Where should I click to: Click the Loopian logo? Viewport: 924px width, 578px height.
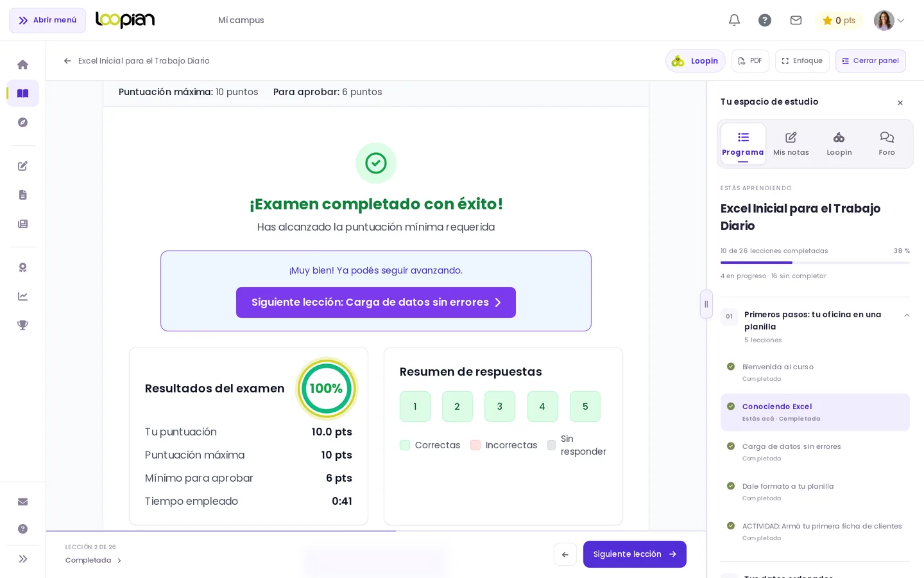point(125,20)
